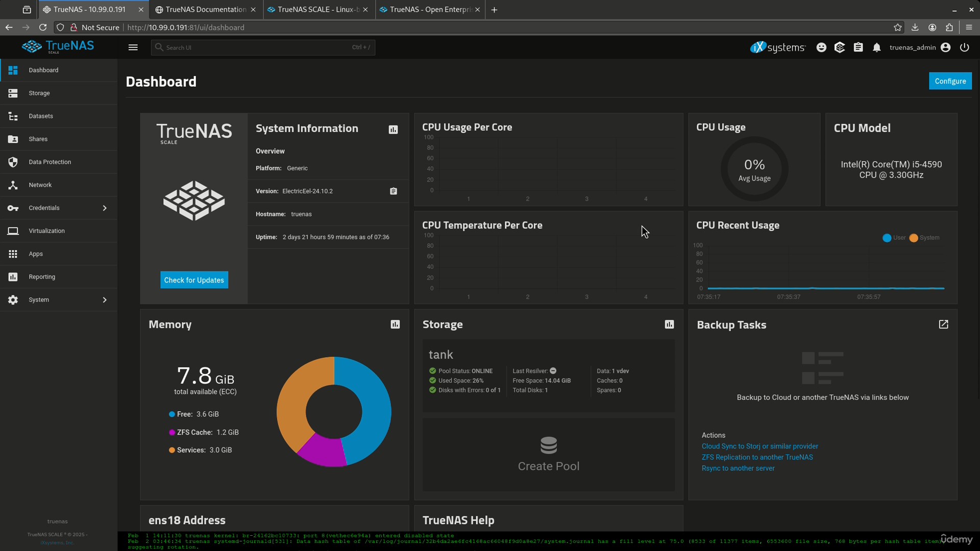This screenshot has width=980, height=551.
Task: Bookmark this page with star icon
Action: pos(898,28)
